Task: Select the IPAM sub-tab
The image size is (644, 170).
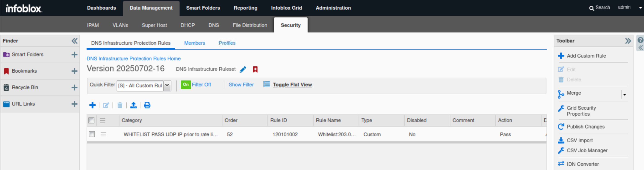Action: (93, 25)
